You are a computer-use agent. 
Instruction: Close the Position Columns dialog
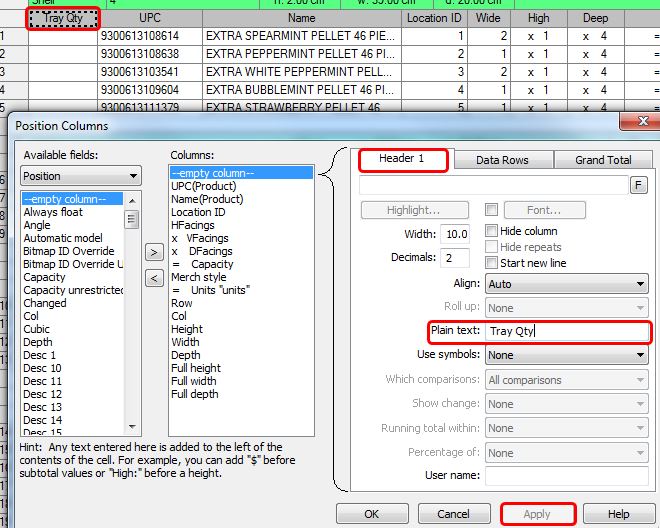(641, 121)
